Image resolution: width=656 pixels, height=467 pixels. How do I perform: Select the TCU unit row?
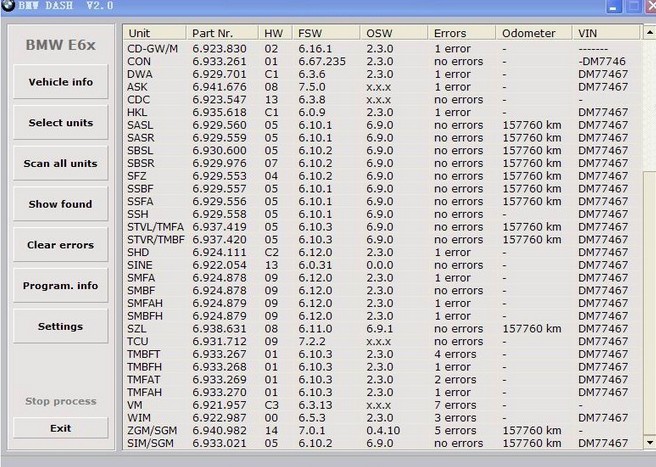(x=383, y=341)
